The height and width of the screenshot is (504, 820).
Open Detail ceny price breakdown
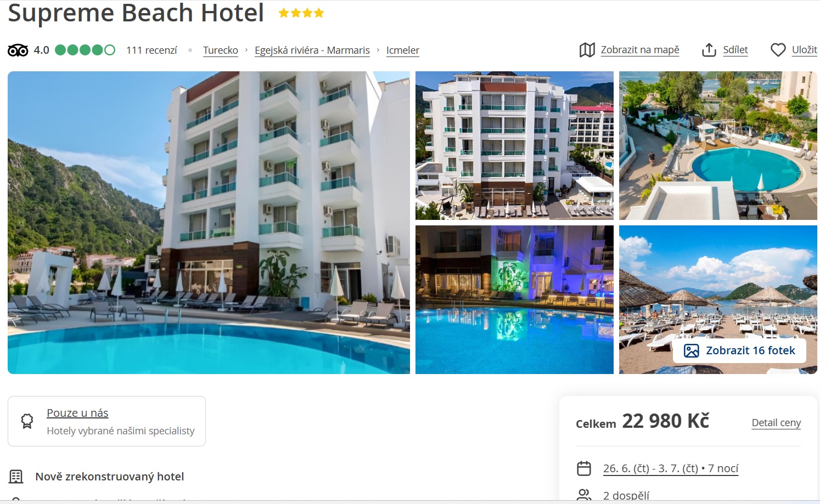pyautogui.click(x=776, y=423)
